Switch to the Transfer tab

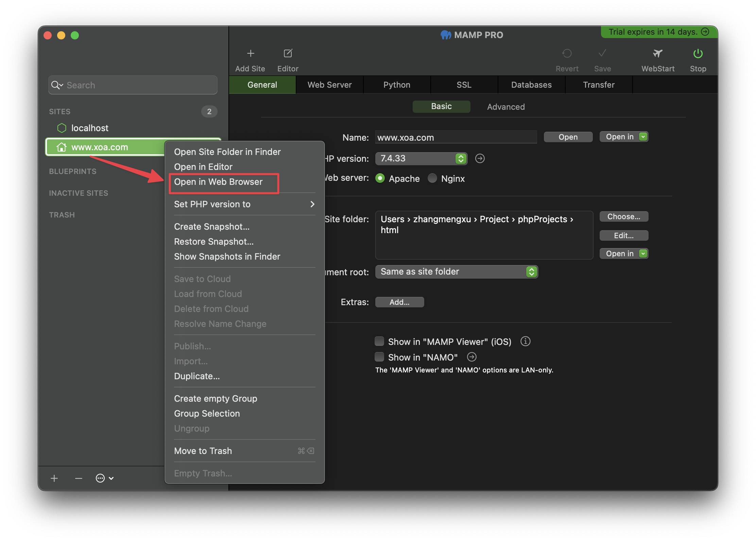point(599,85)
